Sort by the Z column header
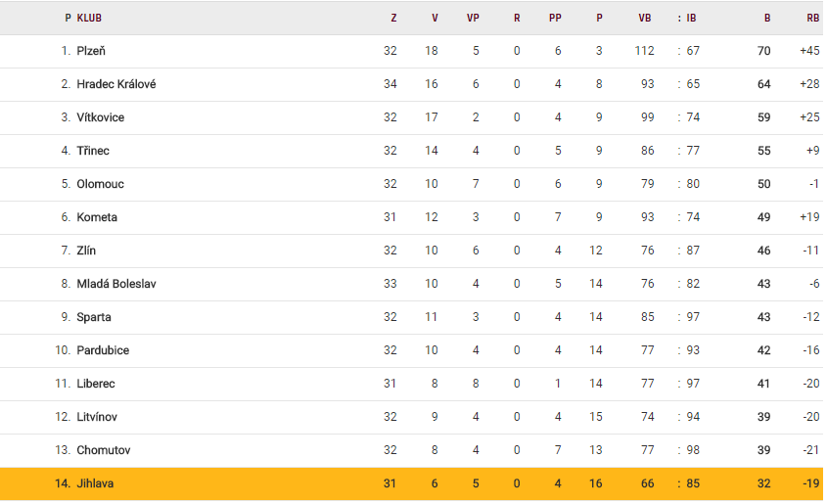The height and width of the screenshot is (504, 827). (x=393, y=18)
